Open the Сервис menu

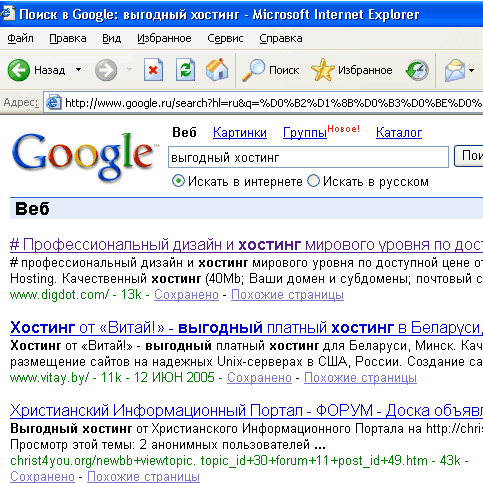[x=225, y=38]
